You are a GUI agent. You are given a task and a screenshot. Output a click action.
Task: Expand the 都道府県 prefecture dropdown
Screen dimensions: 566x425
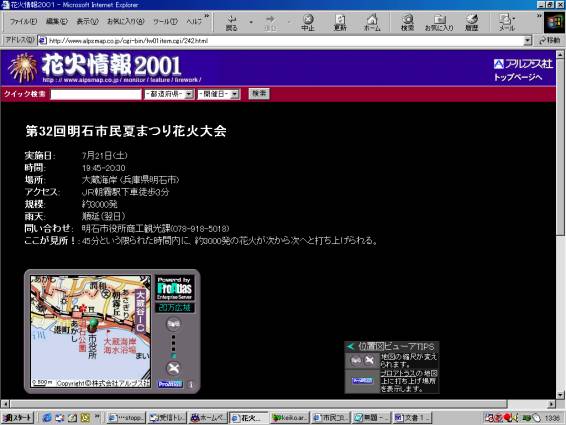point(169,94)
